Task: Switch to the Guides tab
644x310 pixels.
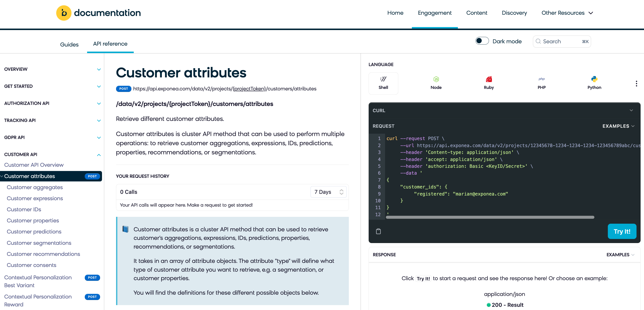Action: tap(69, 44)
